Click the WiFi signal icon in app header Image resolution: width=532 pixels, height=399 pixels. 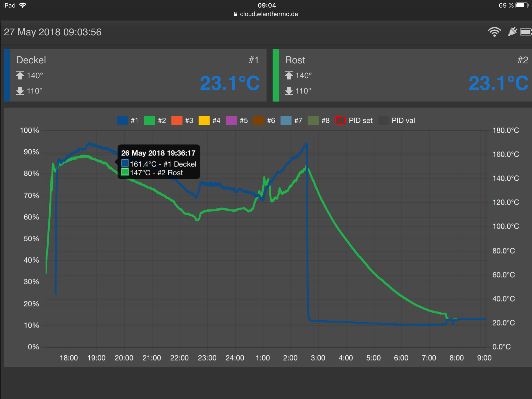click(x=494, y=32)
